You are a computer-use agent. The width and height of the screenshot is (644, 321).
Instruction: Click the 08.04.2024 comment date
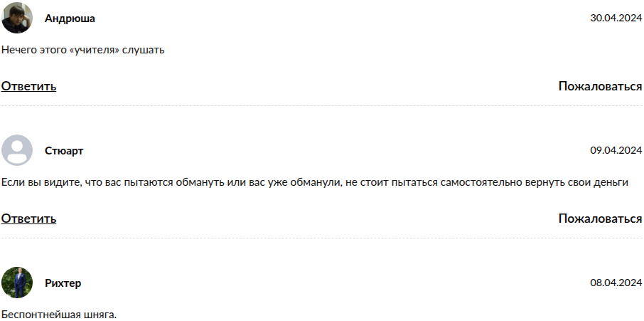pyautogui.click(x=616, y=283)
